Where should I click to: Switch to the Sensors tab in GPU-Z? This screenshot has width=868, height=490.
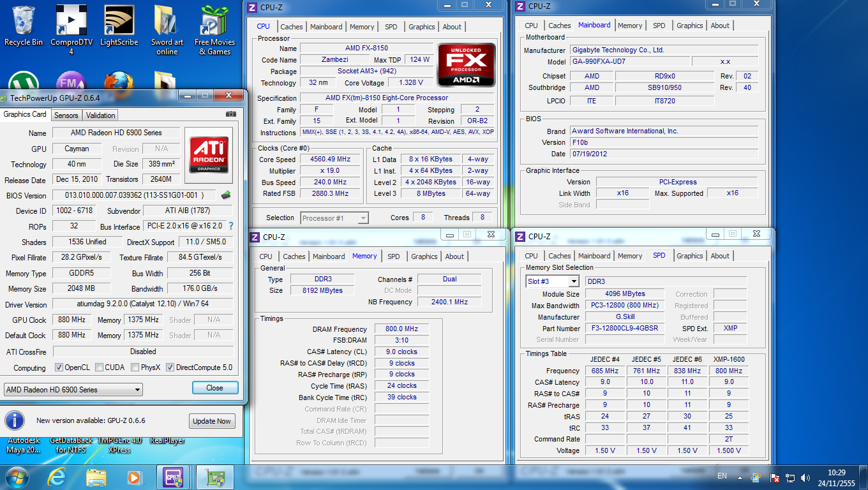click(66, 115)
